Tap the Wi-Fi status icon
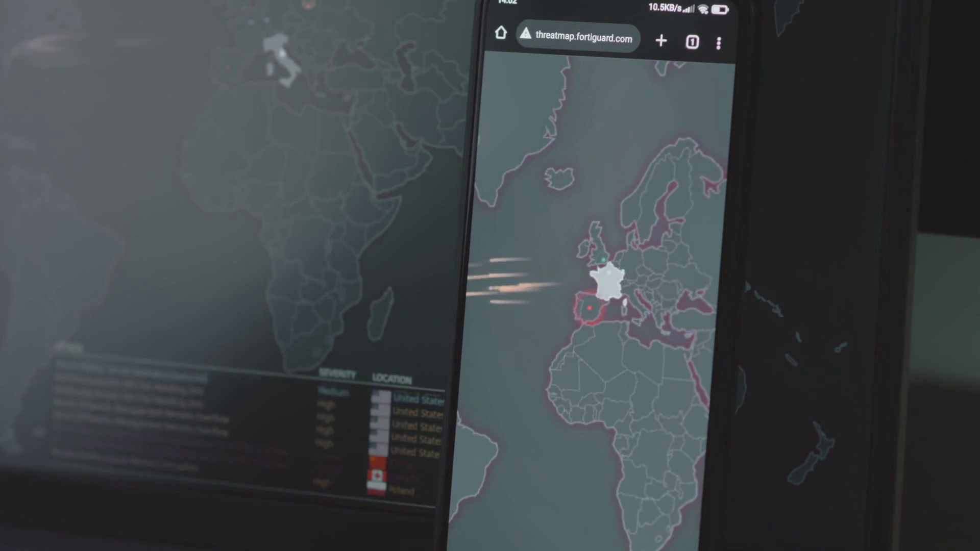 pos(703,9)
